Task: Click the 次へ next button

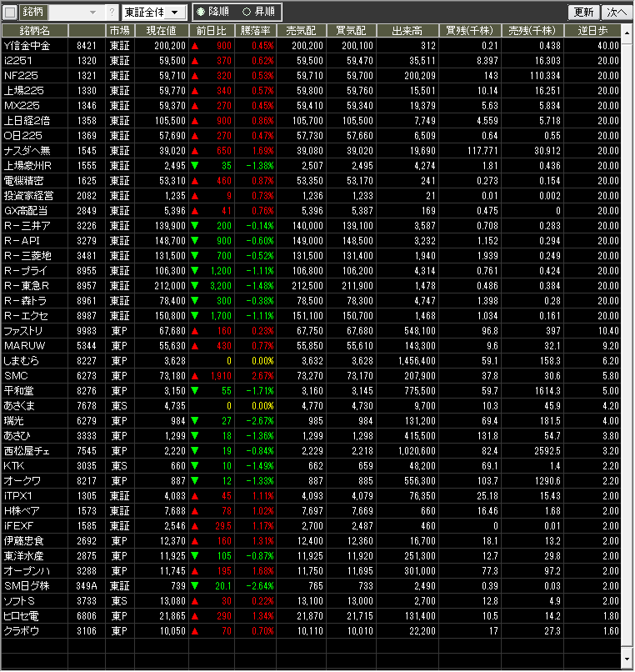Action: point(616,13)
